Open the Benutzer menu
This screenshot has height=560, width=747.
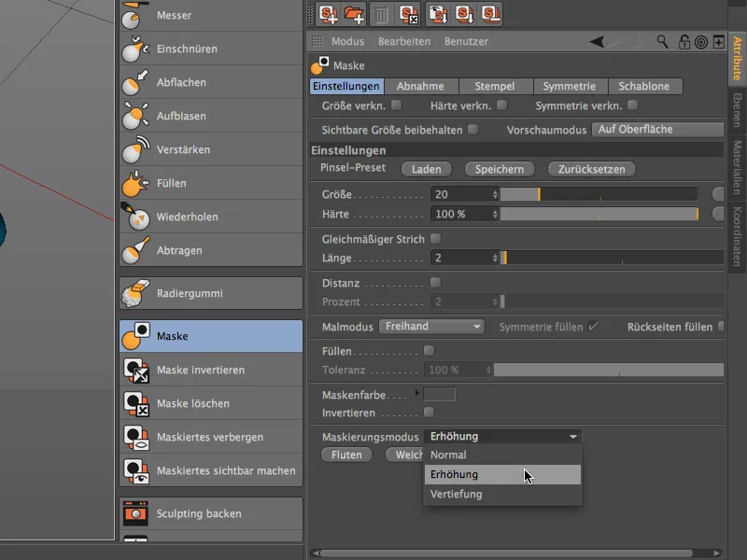[466, 41]
